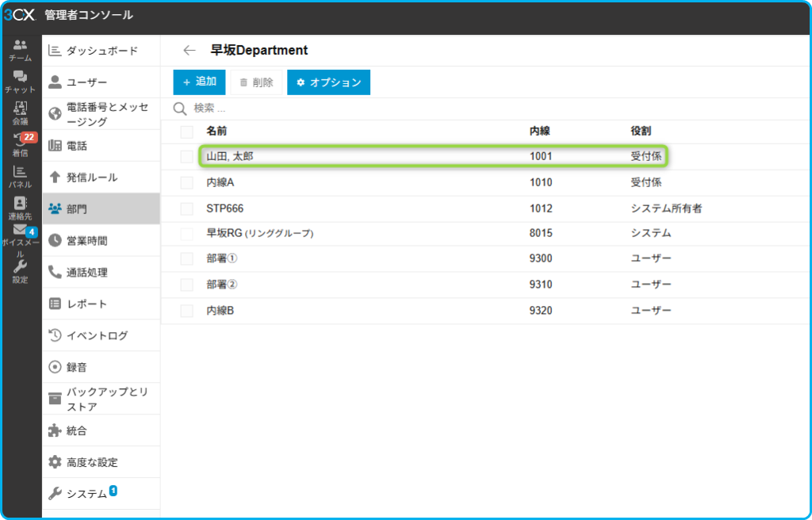Open the オプション options button

tap(328, 82)
